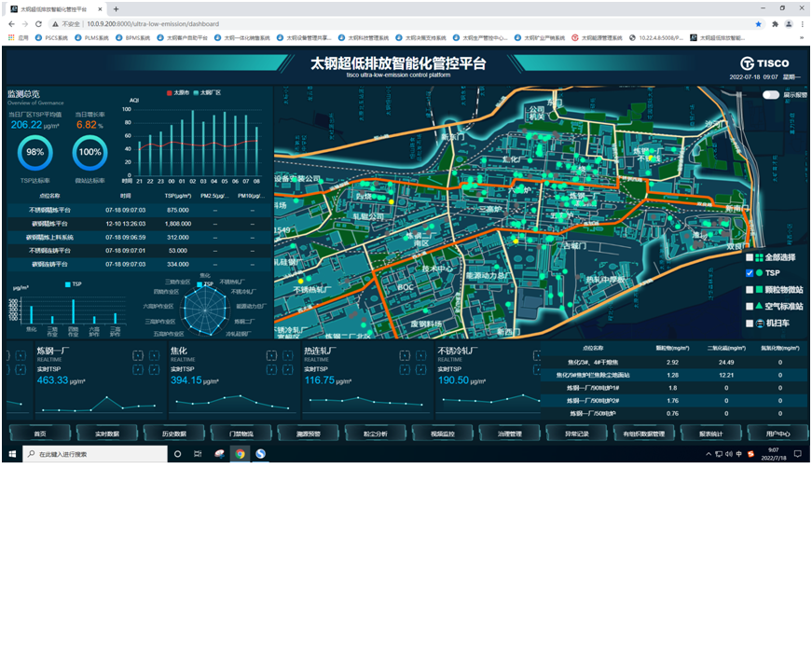This screenshot has height=648, width=812.
Task: Switch to Chrome on the taskbar
Action: pos(240,454)
